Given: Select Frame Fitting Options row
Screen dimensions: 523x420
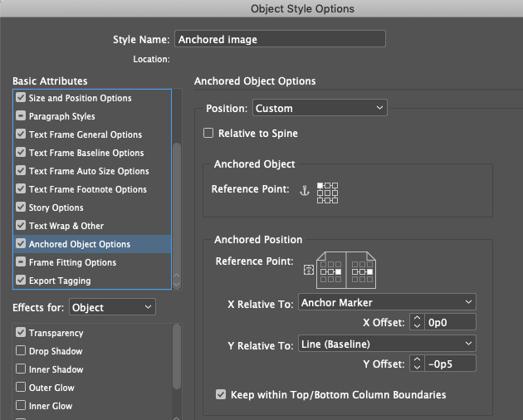Looking at the screenshot, I should (x=92, y=262).
